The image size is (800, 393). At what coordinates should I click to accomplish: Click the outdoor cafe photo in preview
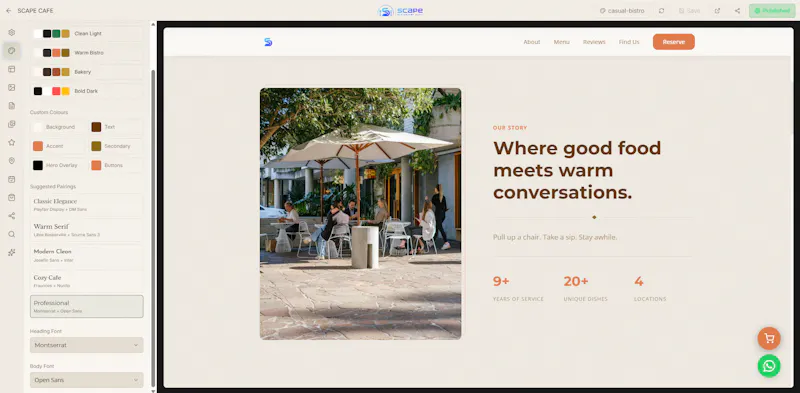pos(360,213)
